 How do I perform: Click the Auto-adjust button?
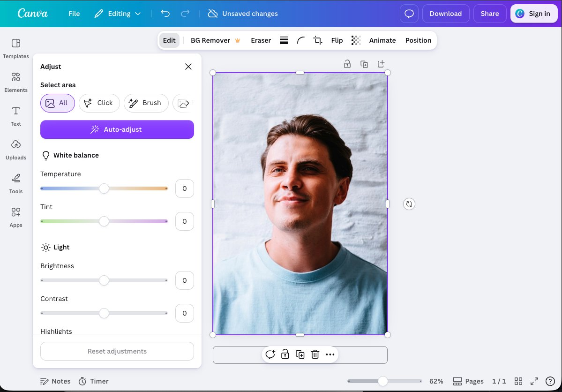tap(117, 129)
